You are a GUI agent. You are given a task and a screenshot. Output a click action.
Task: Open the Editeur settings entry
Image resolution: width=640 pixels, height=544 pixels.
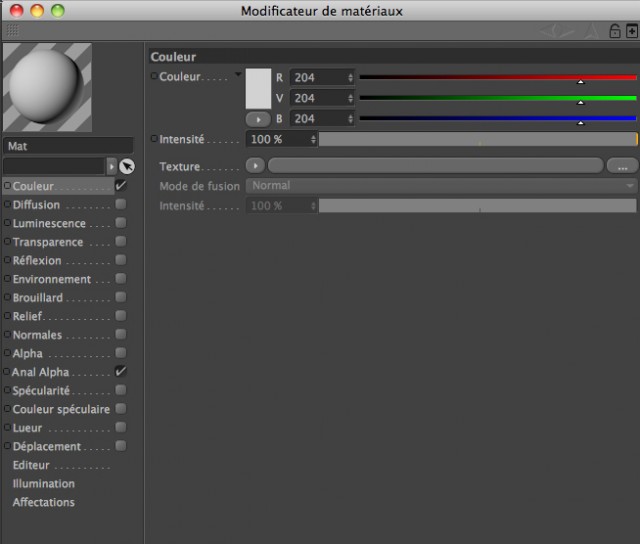(x=31, y=465)
